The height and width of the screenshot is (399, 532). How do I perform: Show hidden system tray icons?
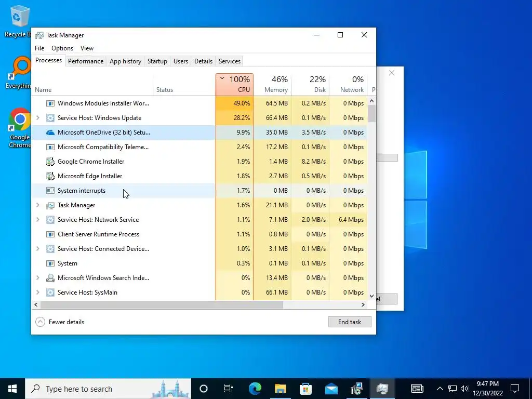click(x=440, y=389)
